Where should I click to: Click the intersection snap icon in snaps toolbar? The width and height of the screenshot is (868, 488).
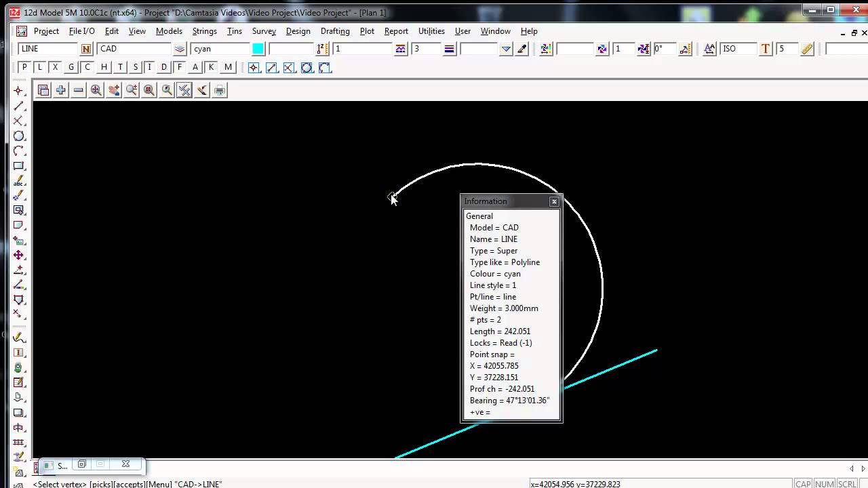pyautogui.click(x=289, y=68)
